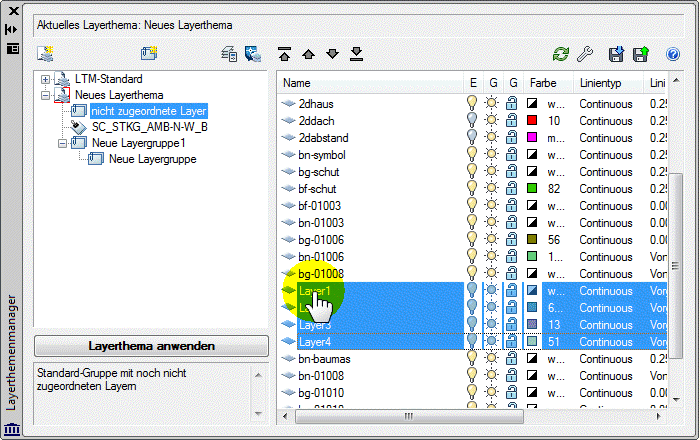
Task: Expand the LTM-Standard tree node
Action: tap(45, 79)
